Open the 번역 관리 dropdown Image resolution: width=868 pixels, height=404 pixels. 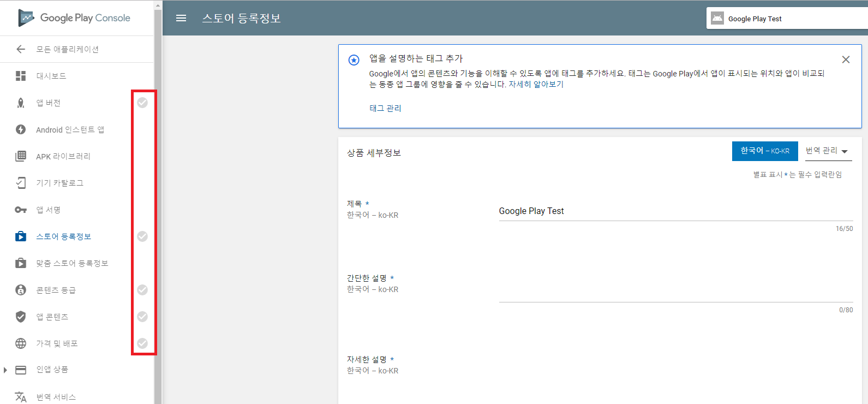pos(828,151)
